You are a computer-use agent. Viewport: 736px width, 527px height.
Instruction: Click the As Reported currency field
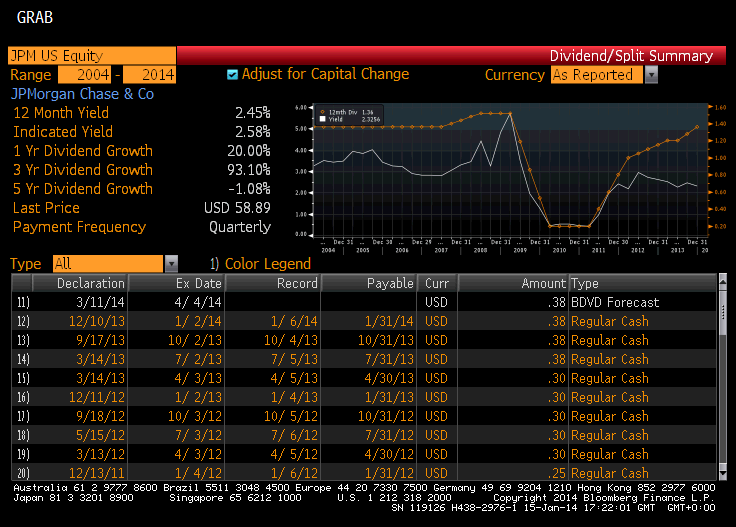click(595, 75)
